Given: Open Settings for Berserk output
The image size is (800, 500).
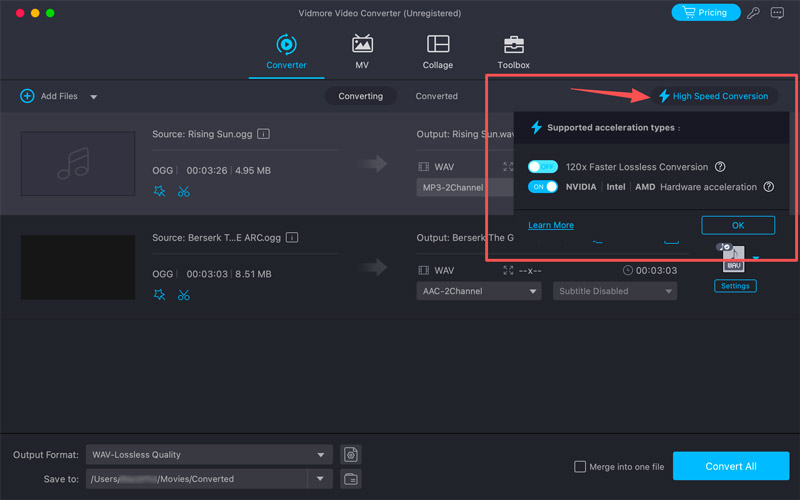Looking at the screenshot, I should click(x=735, y=286).
